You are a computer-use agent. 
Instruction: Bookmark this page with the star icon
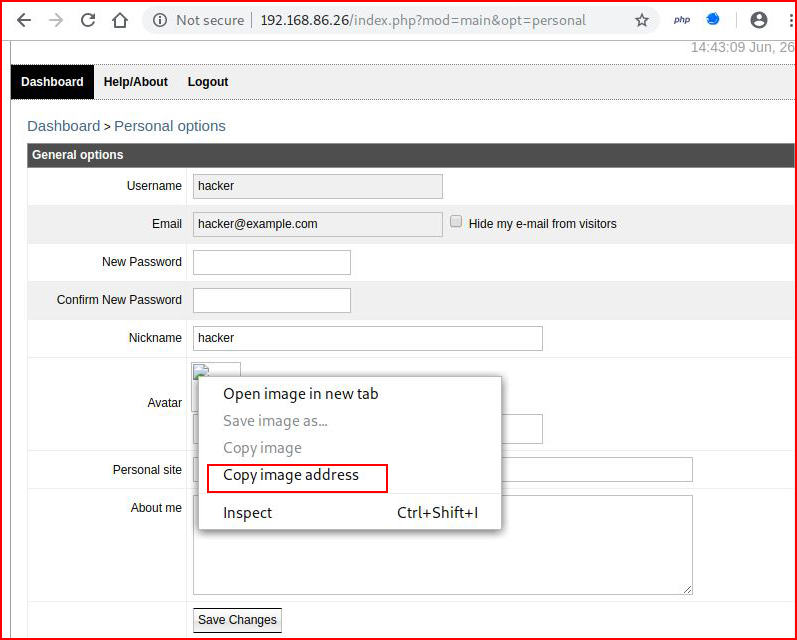[x=642, y=20]
